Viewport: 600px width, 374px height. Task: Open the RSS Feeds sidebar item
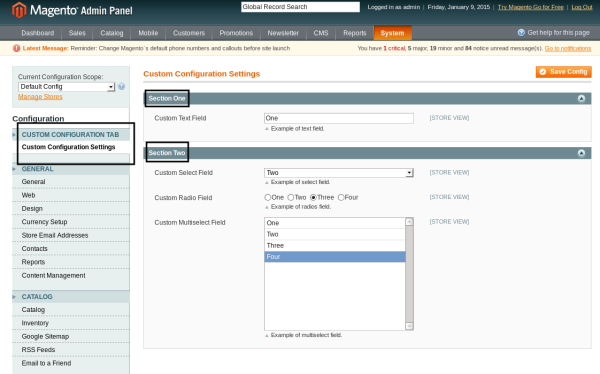click(x=38, y=350)
